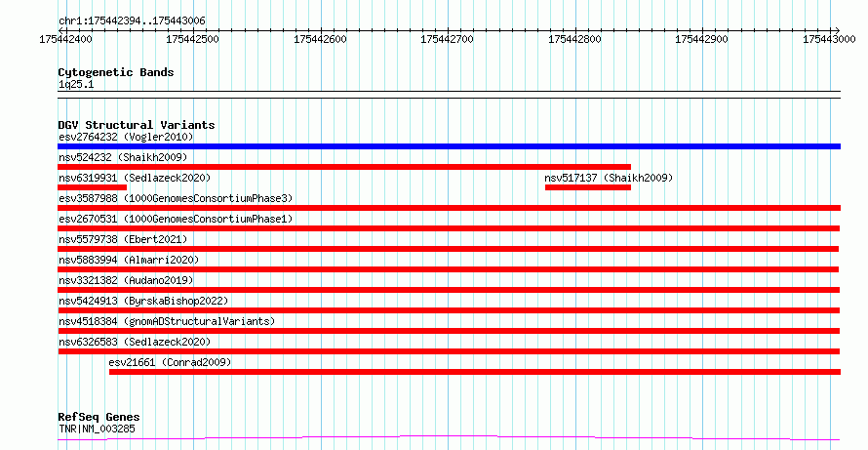Open nsv524232 (Shaikh2009) variant label
868x450 pixels.
pyautogui.click(x=123, y=157)
